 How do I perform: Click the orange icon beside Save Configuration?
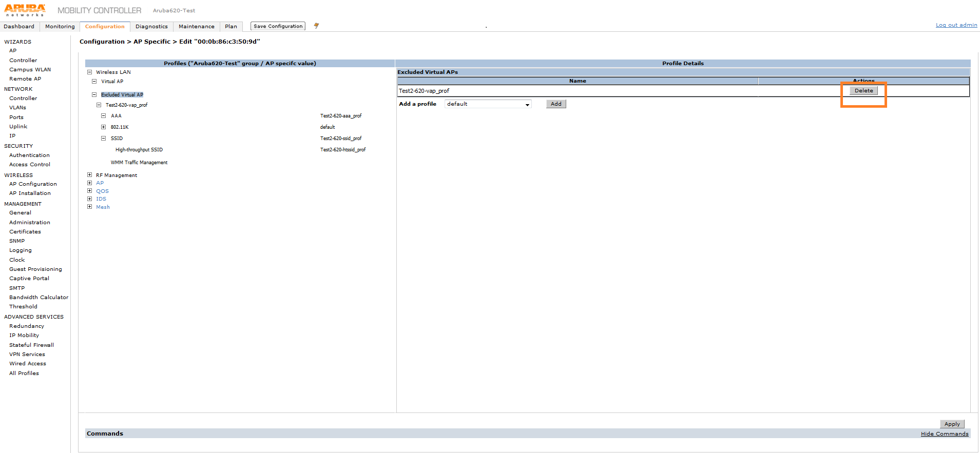(x=316, y=26)
